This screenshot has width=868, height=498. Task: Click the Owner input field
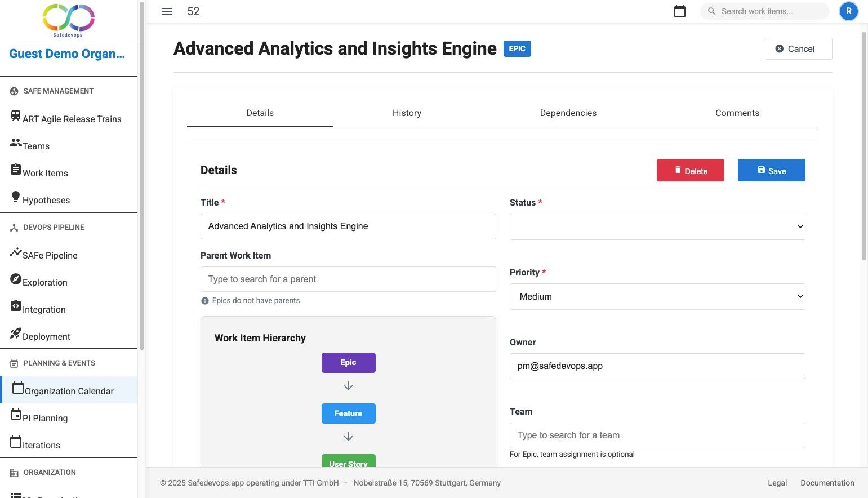click(657, 366)
